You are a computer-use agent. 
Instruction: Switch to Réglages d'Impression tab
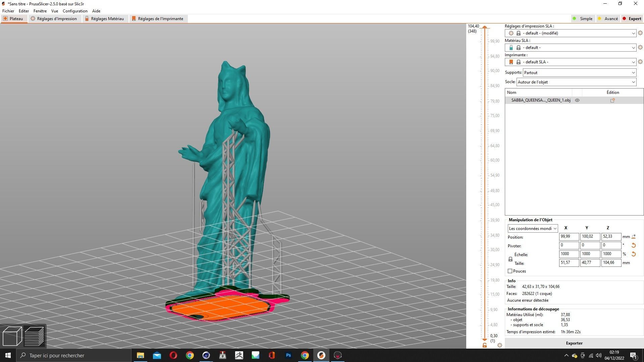click(x=54, y=19)
